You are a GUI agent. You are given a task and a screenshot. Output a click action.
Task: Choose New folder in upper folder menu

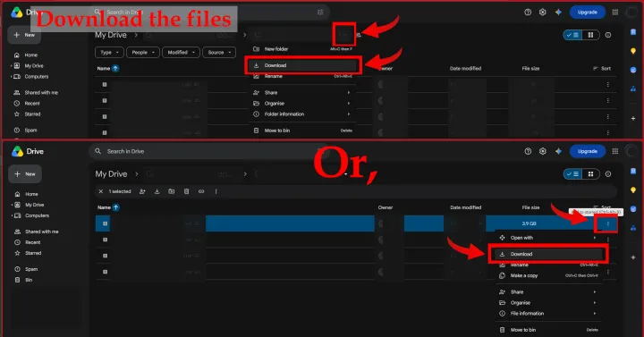click(302, 49)
